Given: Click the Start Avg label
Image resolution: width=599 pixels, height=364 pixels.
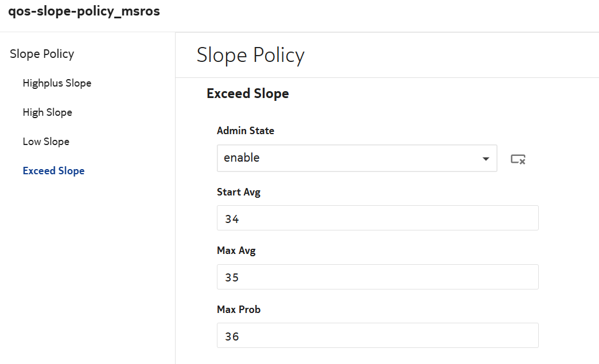Looking at the screenshot, I should click(x=239, y=192).
